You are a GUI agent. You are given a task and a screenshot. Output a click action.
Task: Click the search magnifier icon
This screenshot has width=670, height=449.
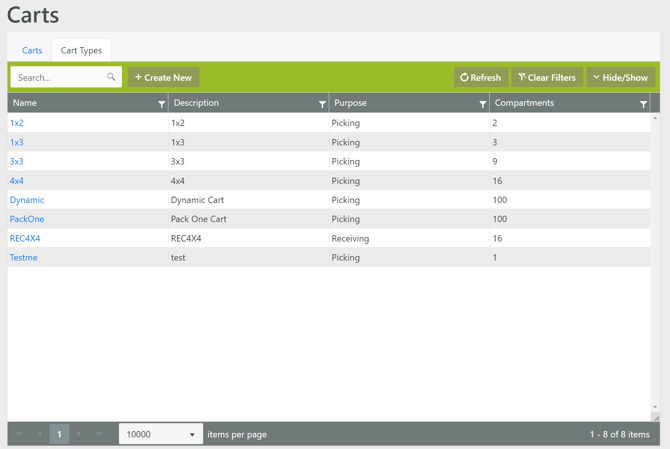tap(111, 77)
